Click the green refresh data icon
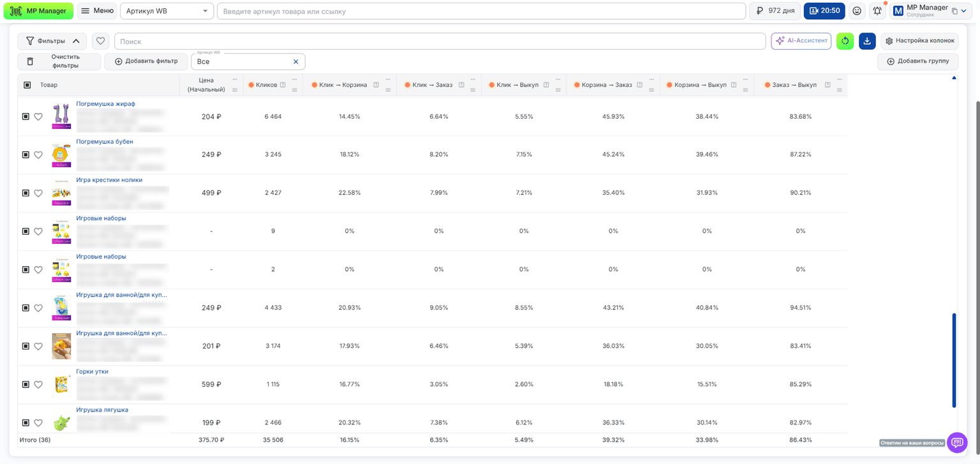The image size is (980, 464). pos(845,41)
